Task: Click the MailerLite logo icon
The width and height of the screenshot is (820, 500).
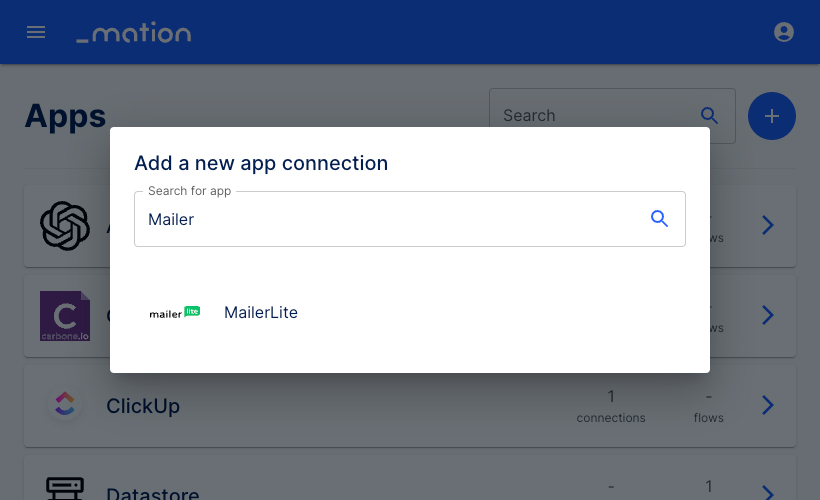Action: click(x=175, y=312)
